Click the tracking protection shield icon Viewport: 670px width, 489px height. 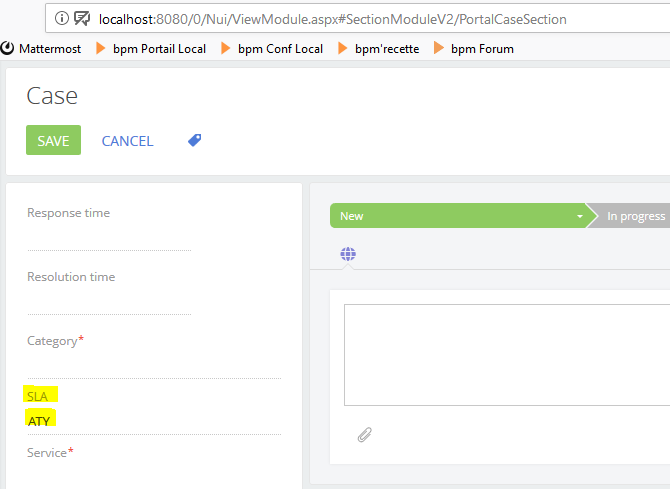[x=82, y=18]
